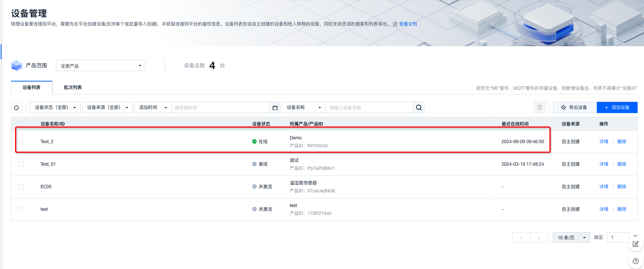Click the search magnifier icon
The height and width of the screenshot is (269, 644).
(x=419, y=107)
